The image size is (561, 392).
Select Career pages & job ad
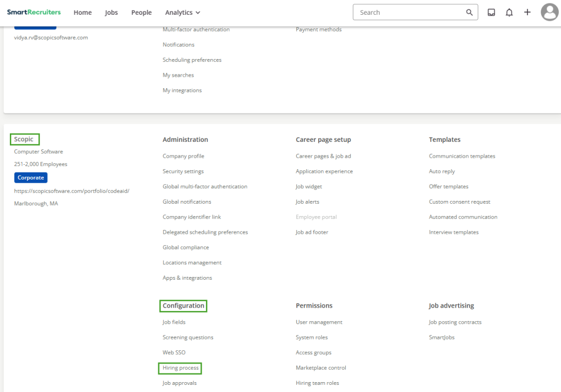323,156
